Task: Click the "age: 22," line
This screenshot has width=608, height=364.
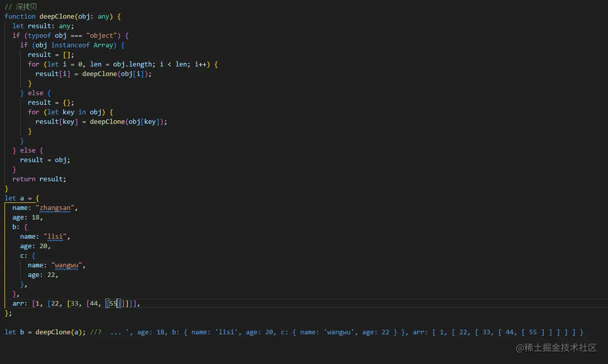Action: (43, 274)
